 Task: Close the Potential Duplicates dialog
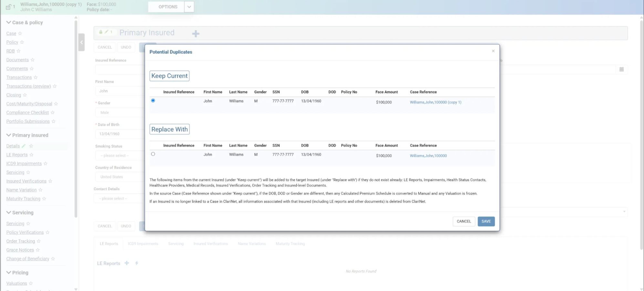pyautogui.click(x=493, y=51)
